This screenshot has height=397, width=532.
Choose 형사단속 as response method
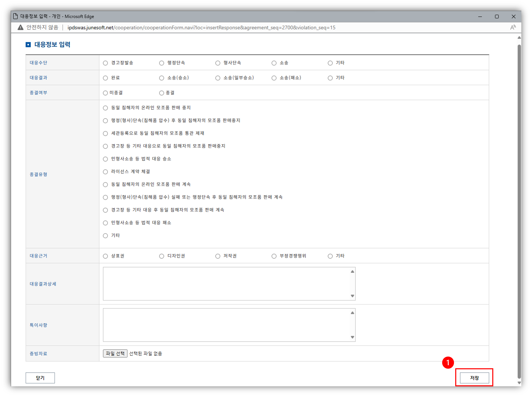(x=218, y=63)
